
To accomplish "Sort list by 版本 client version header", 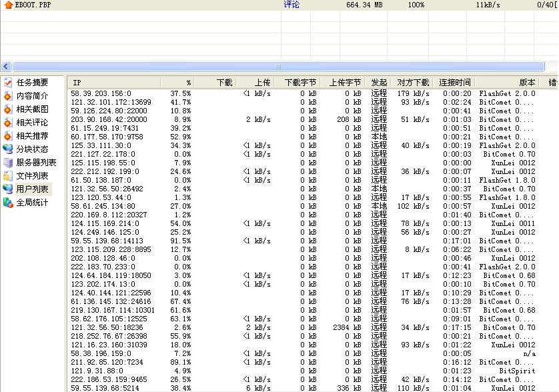I will pyautogui.click(x=507, y=83).
